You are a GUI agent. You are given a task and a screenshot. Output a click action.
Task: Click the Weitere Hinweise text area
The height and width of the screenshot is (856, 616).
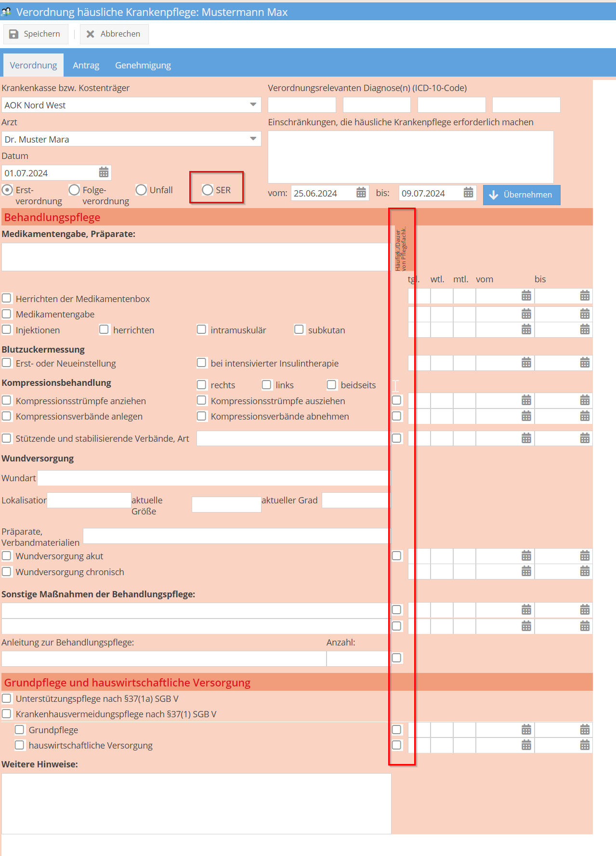(x=196, y=803)
